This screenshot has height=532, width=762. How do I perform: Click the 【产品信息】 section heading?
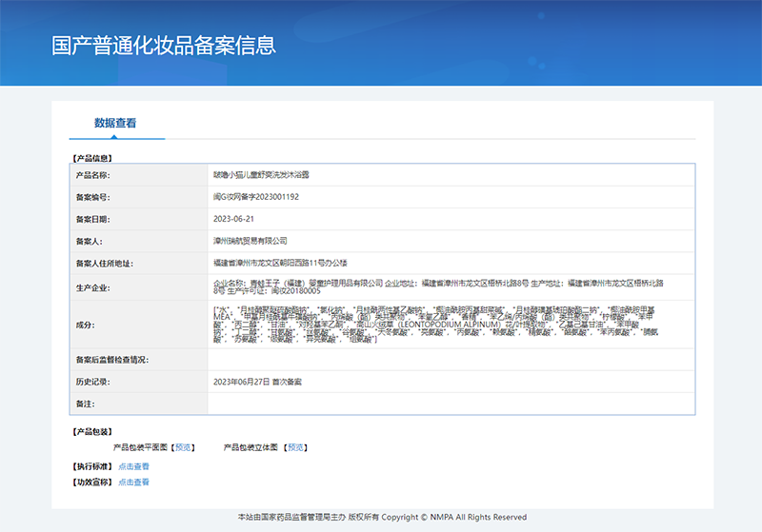point(91,157)
